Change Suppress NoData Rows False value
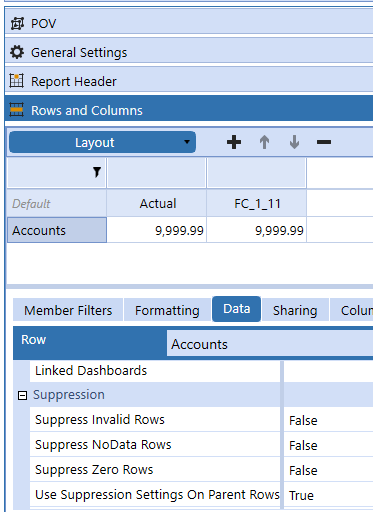This screenshot has width=373, height=512. [x=328, y=445]
